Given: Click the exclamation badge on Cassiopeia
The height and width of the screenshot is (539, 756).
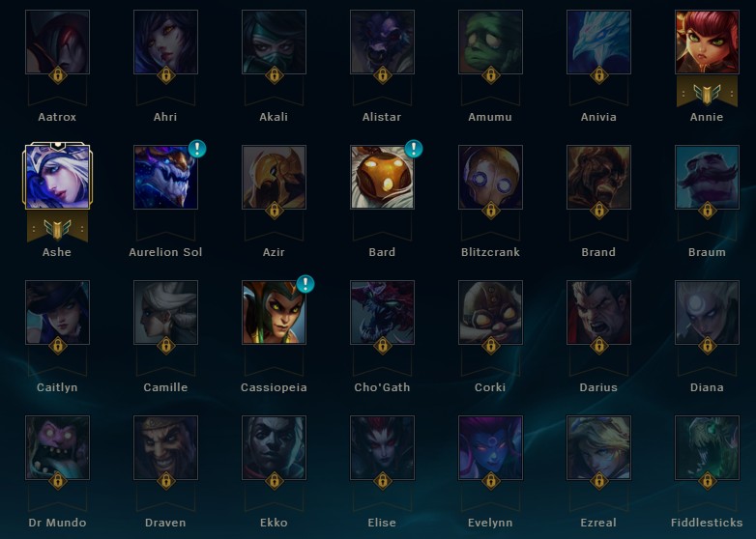Looking at the screenshot, I should (x=305, y=284).
